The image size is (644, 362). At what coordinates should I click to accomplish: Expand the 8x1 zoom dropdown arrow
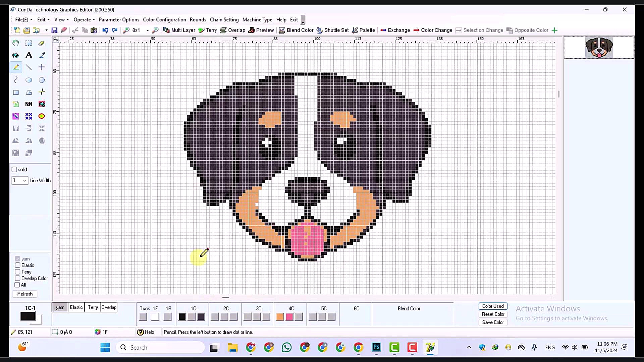tap(147, 30)
